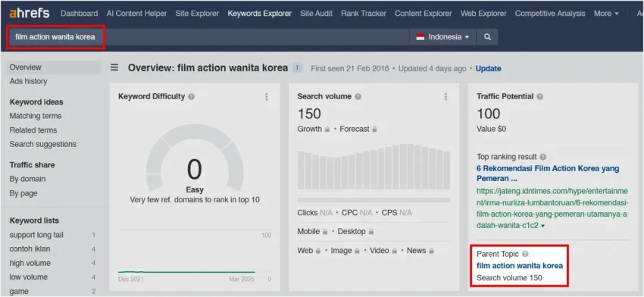
Task: Open Content Explorer
Action: click(424, 14)
